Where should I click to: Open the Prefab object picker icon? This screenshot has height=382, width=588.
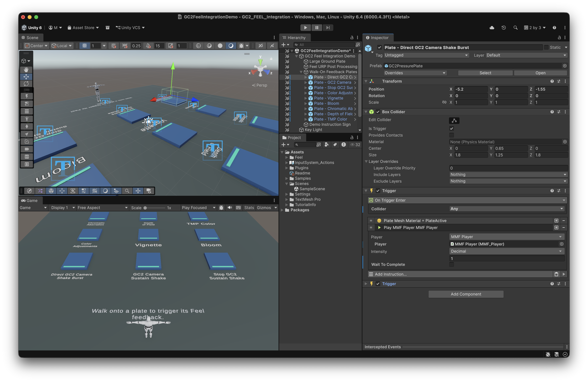pos(564,66)
